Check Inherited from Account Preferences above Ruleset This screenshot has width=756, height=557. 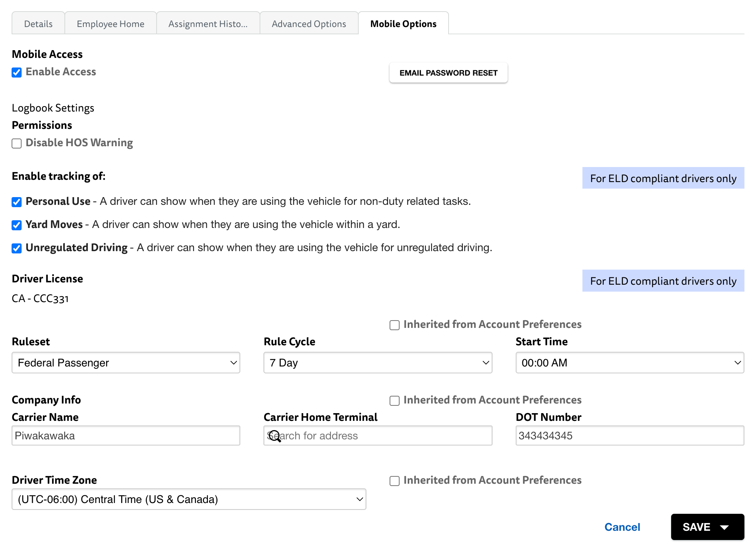click(x=395, y=325)
